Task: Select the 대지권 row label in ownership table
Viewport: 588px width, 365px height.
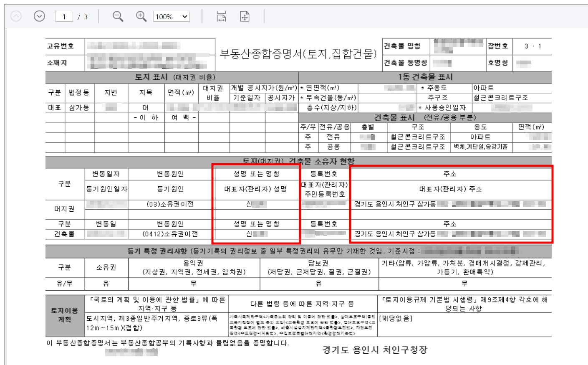Action: [x=65, y=209]
